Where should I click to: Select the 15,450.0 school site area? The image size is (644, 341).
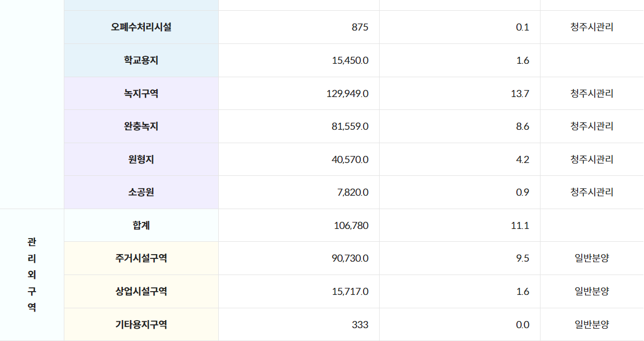[x=350, y=61]
